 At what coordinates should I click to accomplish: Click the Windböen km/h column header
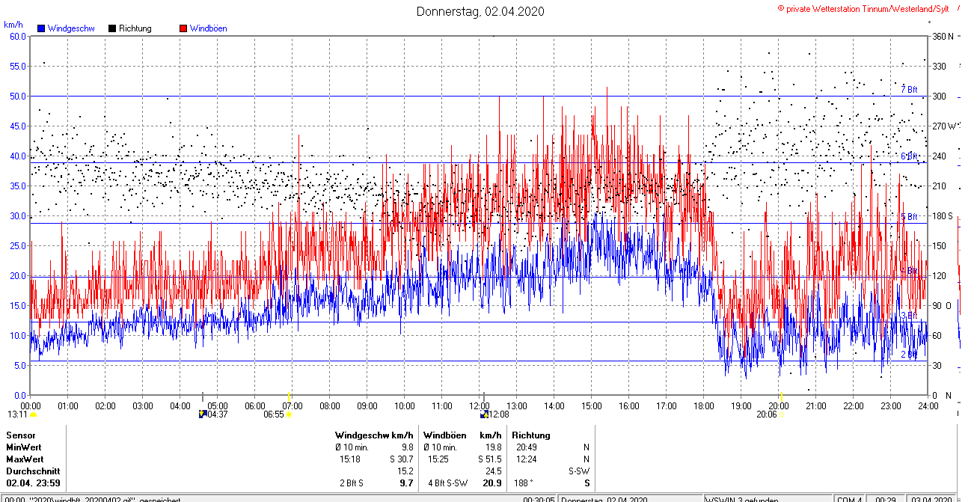(x=463, y=435)
